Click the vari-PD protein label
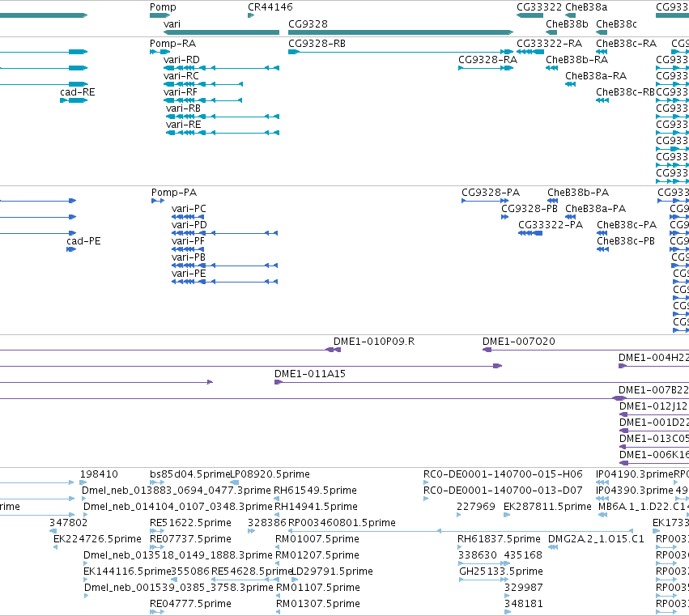Screen dimensions: 689x616 [189, 225]
